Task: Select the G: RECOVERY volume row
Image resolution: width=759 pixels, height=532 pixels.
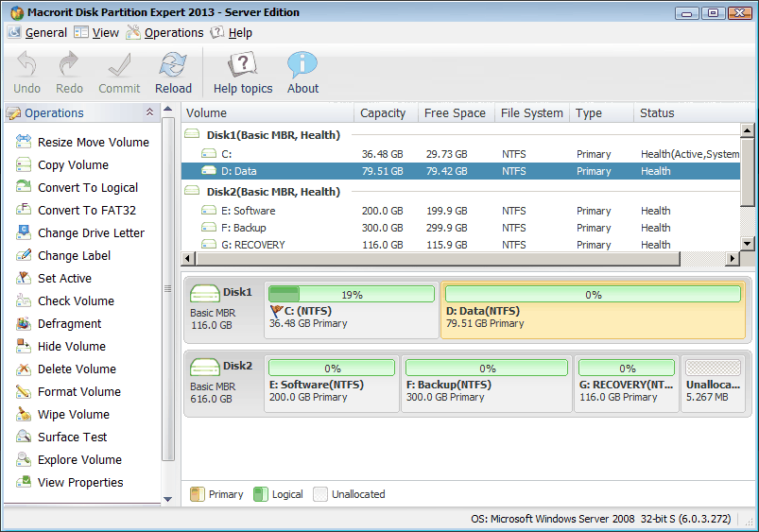Action: (461, 245)
